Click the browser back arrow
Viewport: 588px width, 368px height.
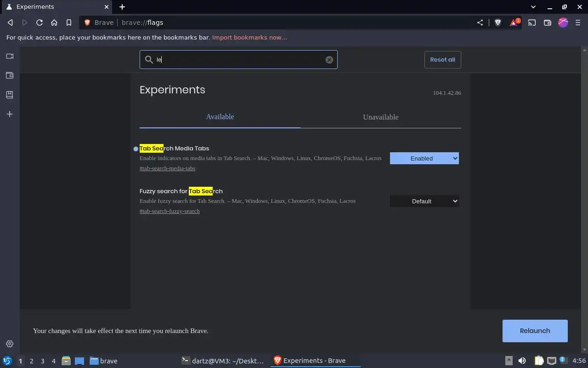[10, 23]
